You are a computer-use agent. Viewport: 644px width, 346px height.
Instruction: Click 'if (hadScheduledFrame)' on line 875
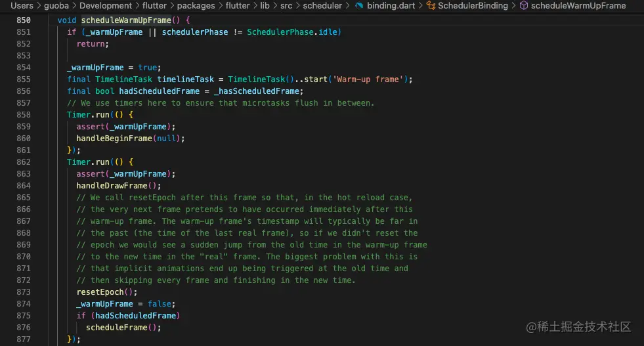point(128,316)
